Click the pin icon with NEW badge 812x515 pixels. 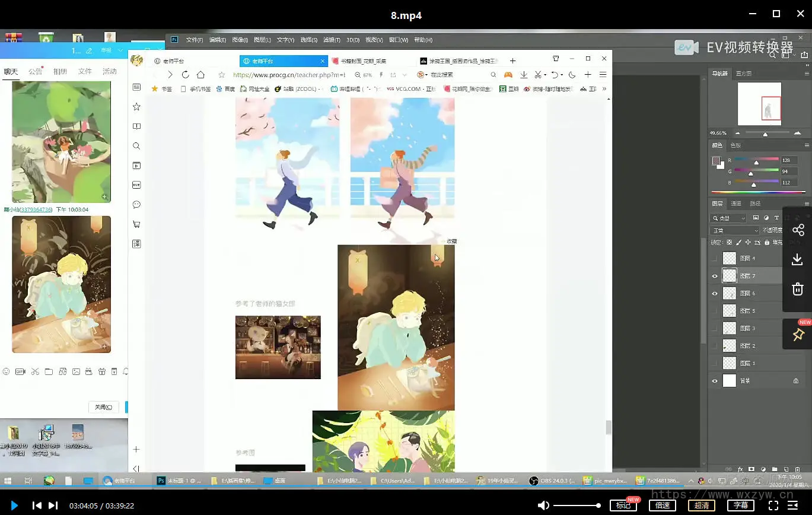tap(798, 335)
